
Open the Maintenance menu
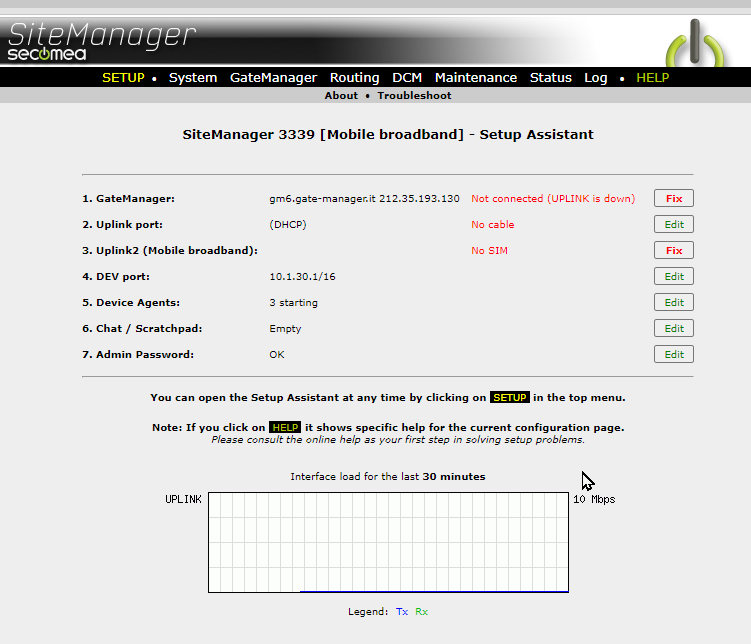(476, 78)
